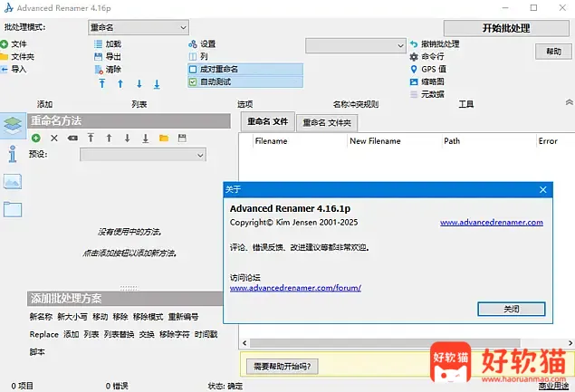Open Settings (设置) gear icon
Viewport: 575px width, 392px height.
coord(193,44)
